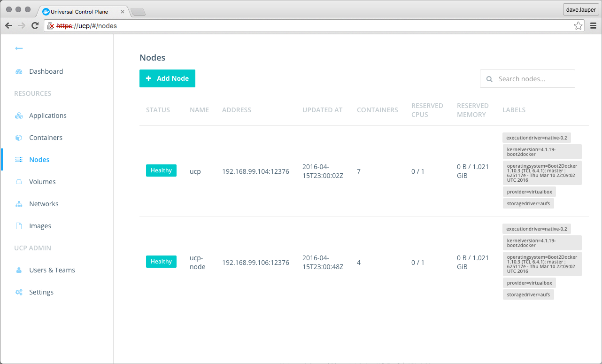Click the Containers box icon
This screenshot has width=602, height=364.
19,138
